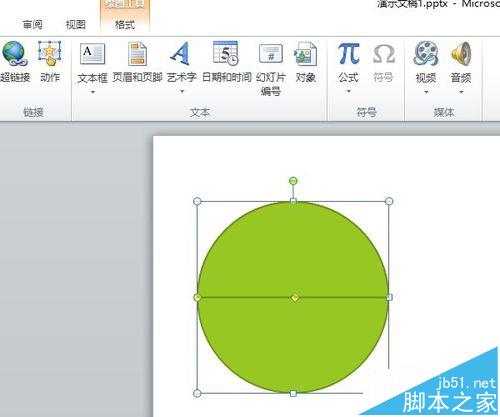Insert Audio (音频) speaker icon
Viewport: 500px width, 417px height.
(x=461, y=54)
